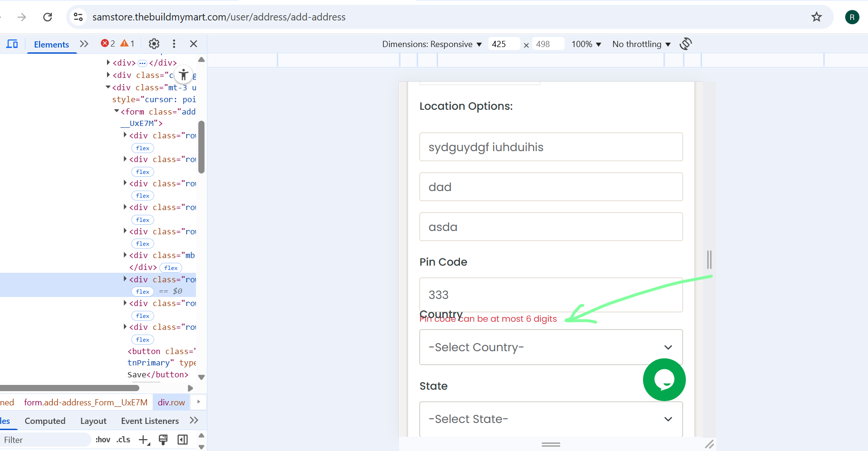Click DOM tree horizontal scroll right arrow
The image size is (868, 451).
point(191,388)
